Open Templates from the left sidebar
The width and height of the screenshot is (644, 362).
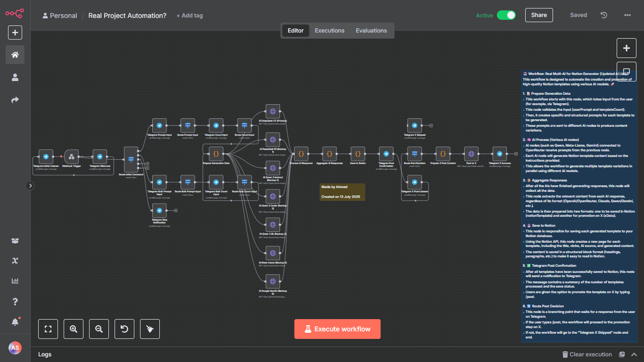[x=15, y=241]
